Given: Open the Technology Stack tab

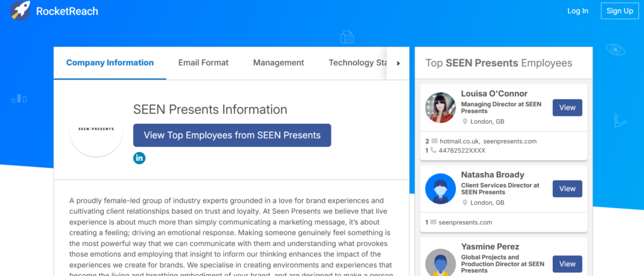Looking at the screenshot, I should (x=357, y=63).
